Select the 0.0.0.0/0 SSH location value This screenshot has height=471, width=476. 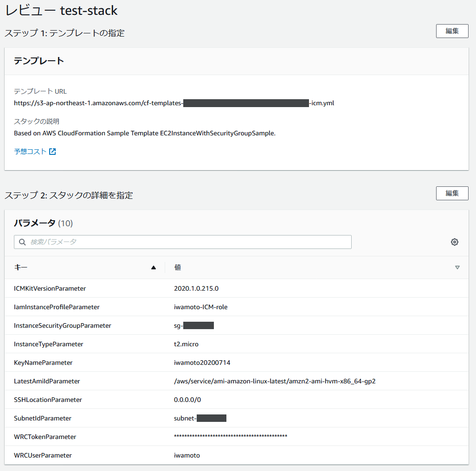(x=187, y=400)
